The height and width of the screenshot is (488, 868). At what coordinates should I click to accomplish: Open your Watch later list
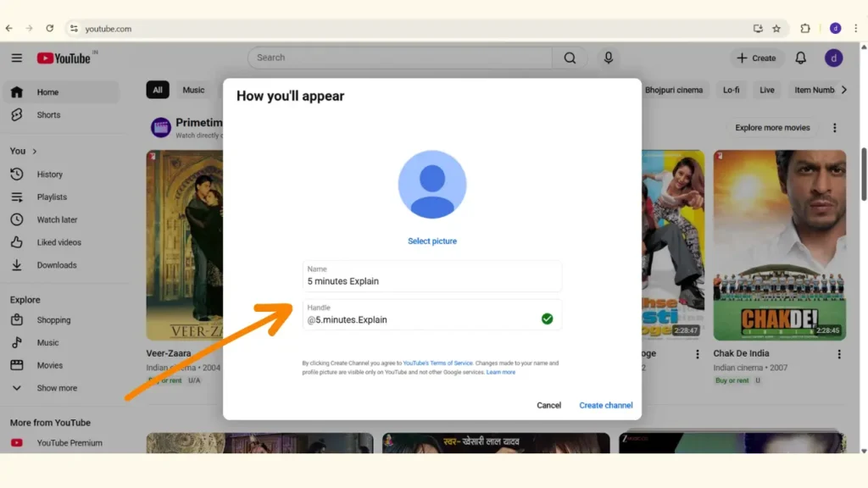(58, 219)
